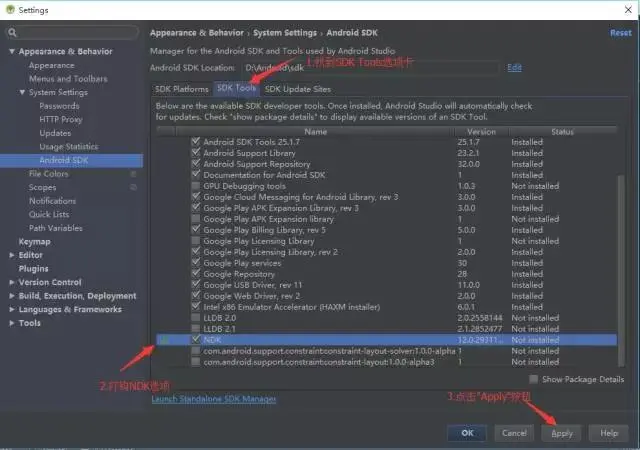The width and height of the screenshot is (640, 450).
Task: Open Path Variables settings
Action: [x=56, y=228]
